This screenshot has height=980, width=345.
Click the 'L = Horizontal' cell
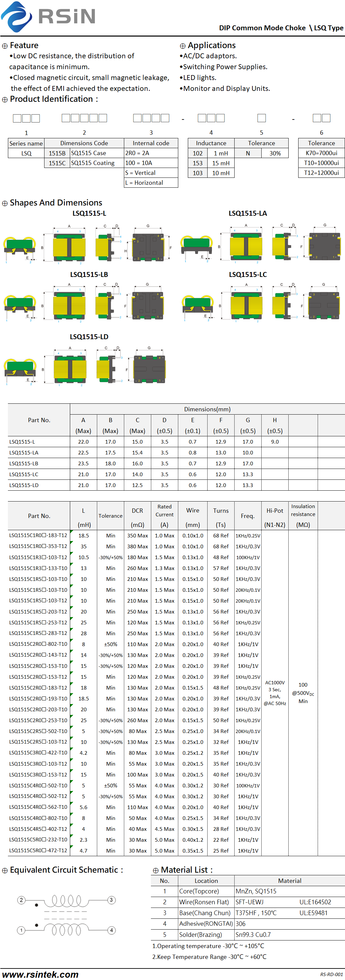pos(151,183)
